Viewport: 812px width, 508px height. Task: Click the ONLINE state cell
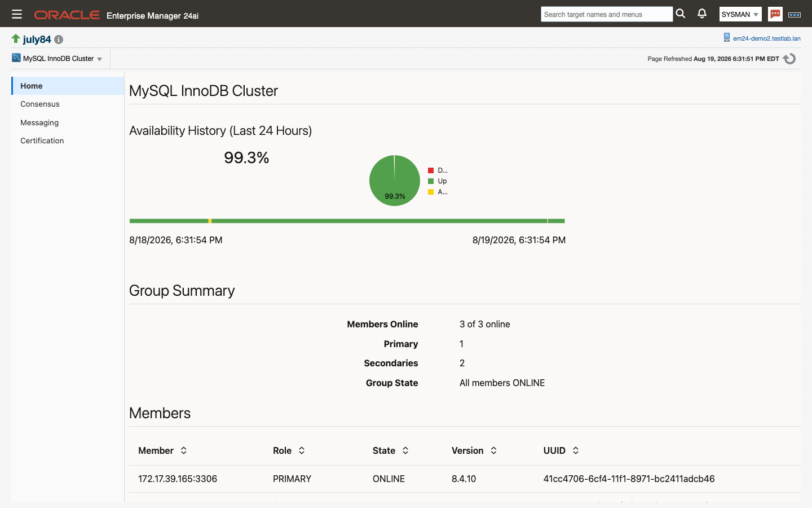coord(389,479)
